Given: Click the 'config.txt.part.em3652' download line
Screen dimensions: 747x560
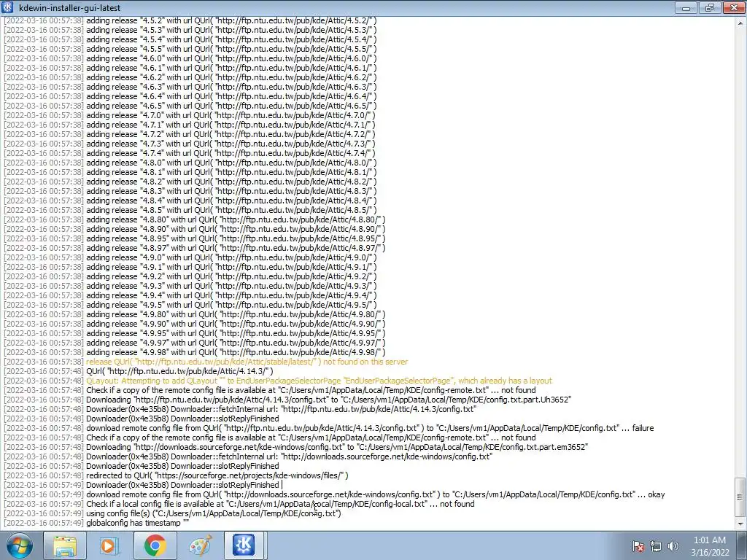Looking at the screenshot, I should [296, 447].
